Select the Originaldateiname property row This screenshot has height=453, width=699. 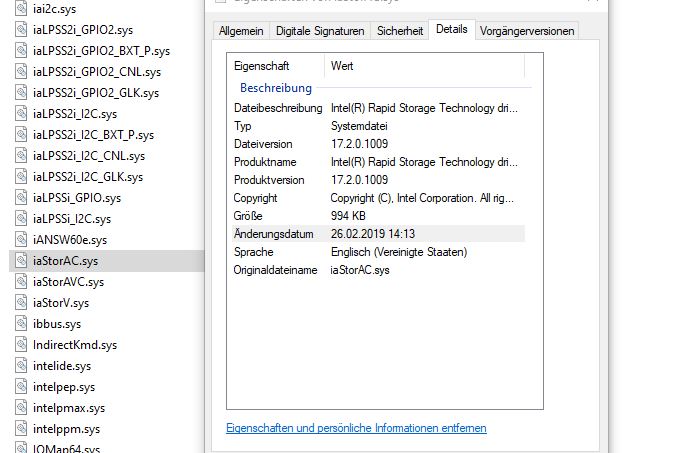378,270
